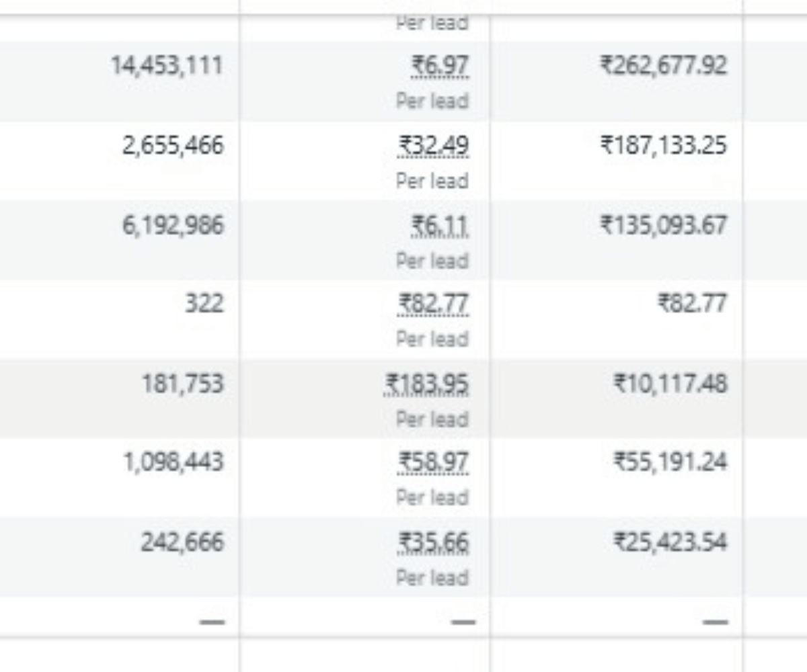Select the ₹10,117.48 amount cell
807x672 pixels.
[670, 384]
